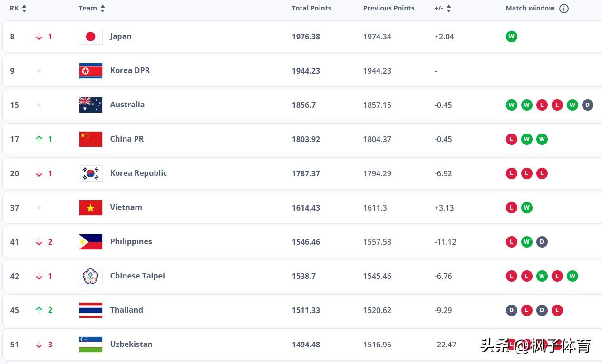Click the Korea DPR flag icon
Screen dimensions: 602x364
tap(90, 71)
